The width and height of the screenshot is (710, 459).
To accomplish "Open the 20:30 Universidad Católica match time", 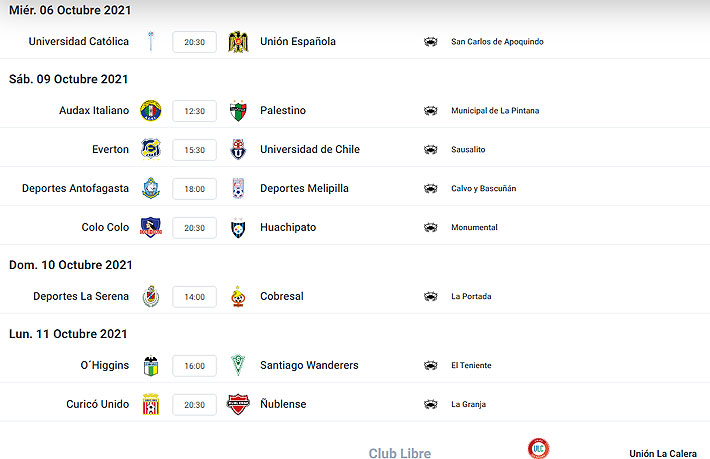I will (194, 42).
